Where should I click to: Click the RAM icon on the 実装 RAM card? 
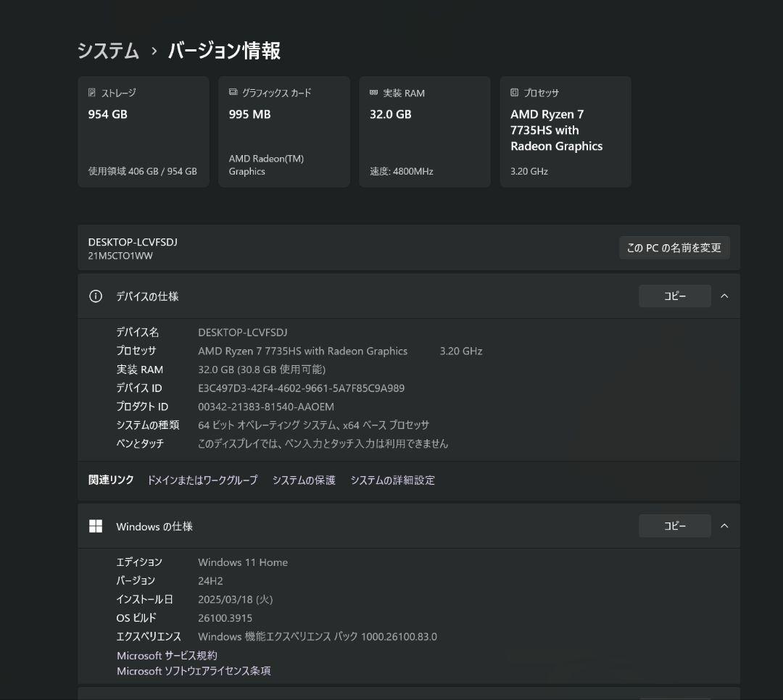click(373, 92)
